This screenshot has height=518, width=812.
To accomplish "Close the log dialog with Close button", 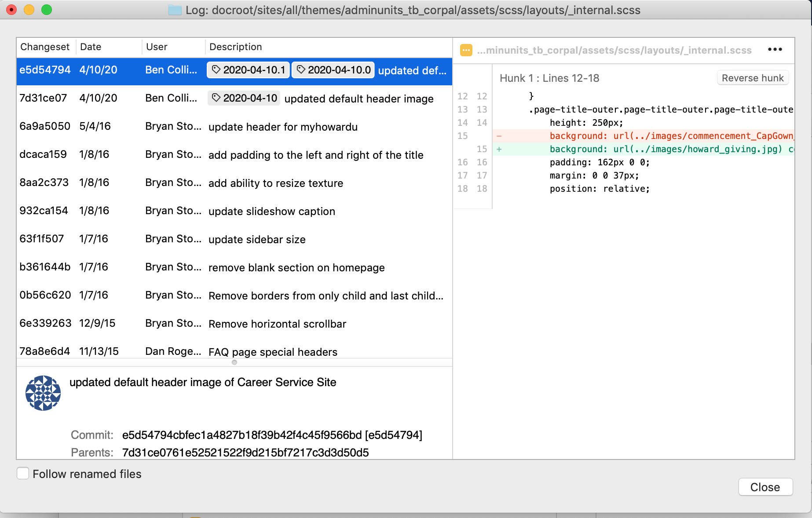I will click(x=765, y=487).
